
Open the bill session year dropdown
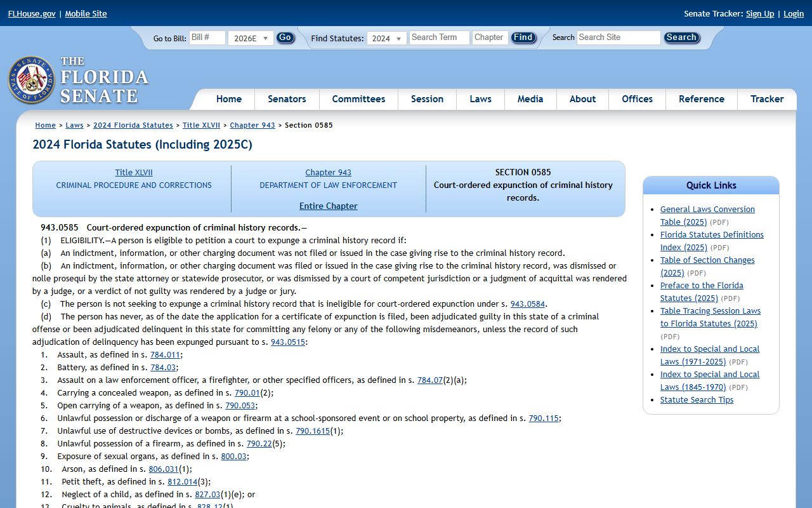(x=251, y=38)
